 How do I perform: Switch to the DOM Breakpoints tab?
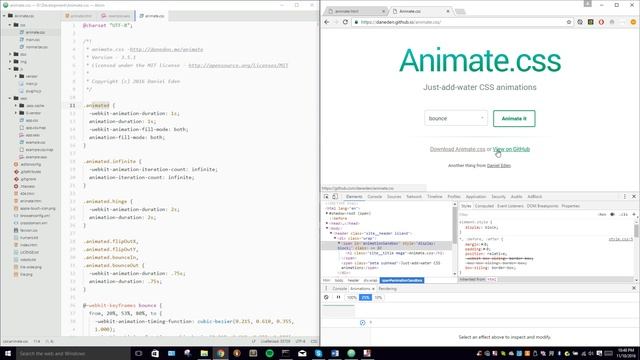[542, 206]
